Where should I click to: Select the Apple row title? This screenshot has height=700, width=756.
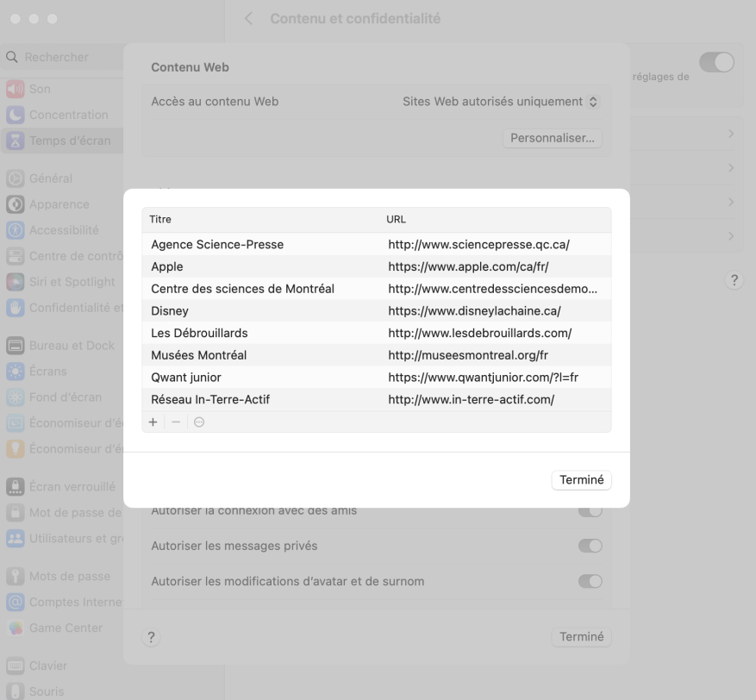[167, 266]
